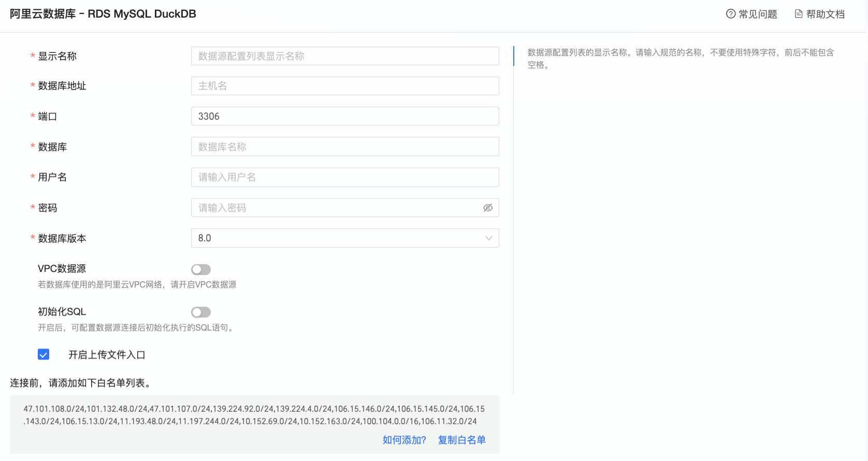Click the 如何添加? link
The image size is (868, 461).
coord(404,440)
